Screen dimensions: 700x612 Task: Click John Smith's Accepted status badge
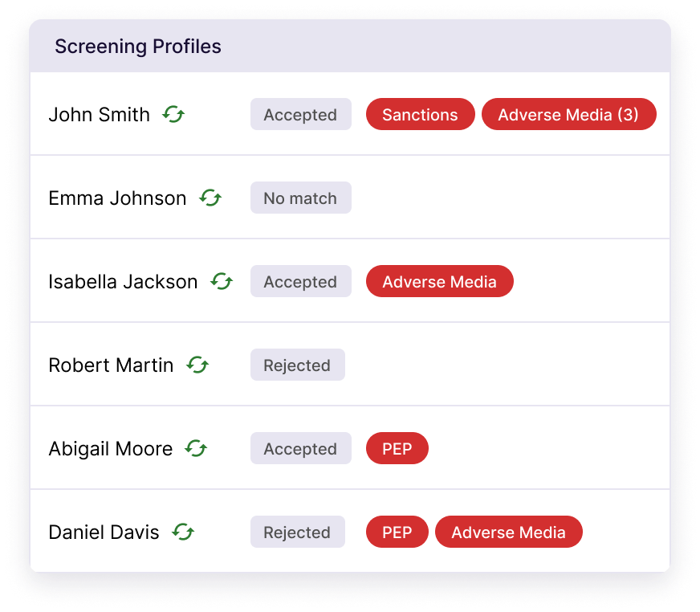click(300, 115)
